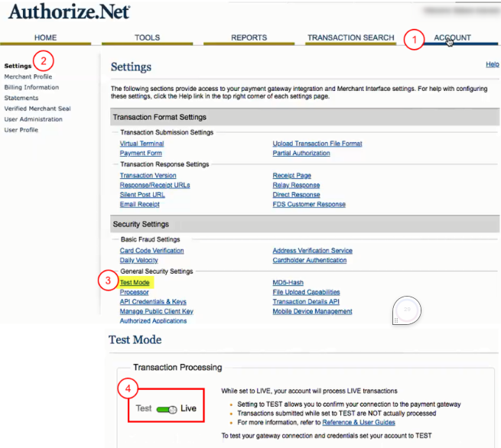The image size is (501, 448).
Task: Open Partial Authorization link
Action: pos(301,153)
